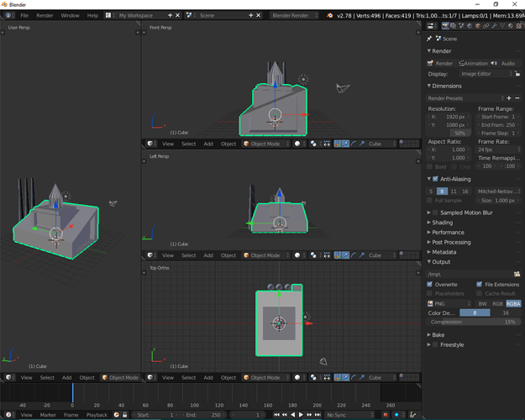Jump to end frame in timeline
The height and width of the screenshot is (420, 525).
[x=318, y=415]
